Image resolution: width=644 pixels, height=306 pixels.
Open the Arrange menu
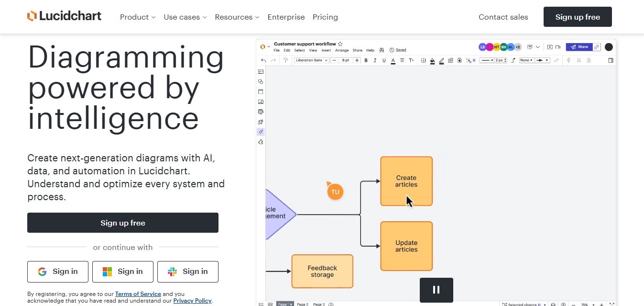tap(342, 50)
